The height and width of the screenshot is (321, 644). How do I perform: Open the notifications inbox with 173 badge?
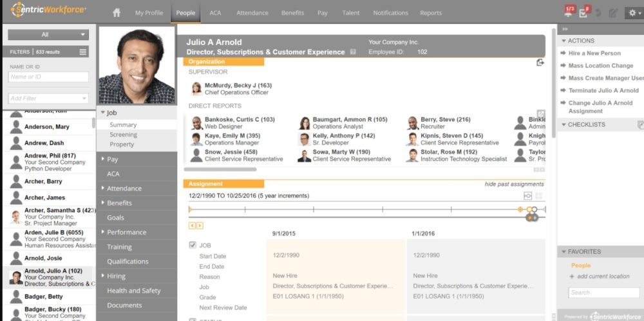[568, 13]
